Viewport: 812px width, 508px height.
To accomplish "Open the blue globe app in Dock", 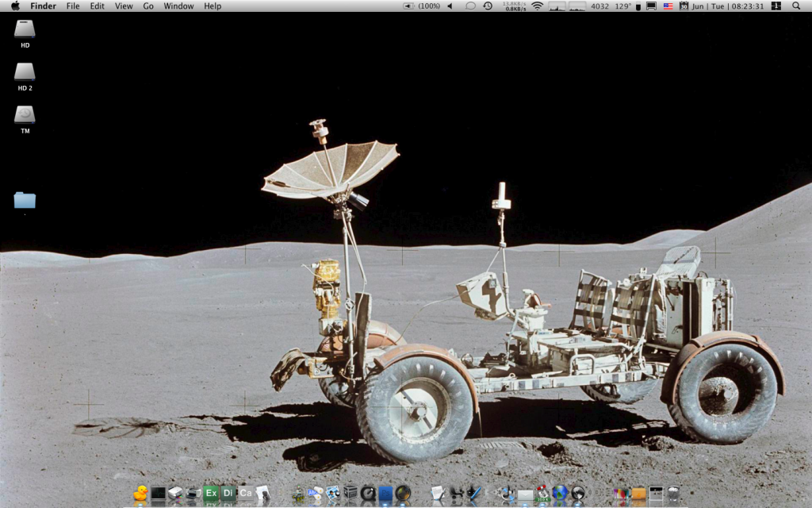I will 560,493.
